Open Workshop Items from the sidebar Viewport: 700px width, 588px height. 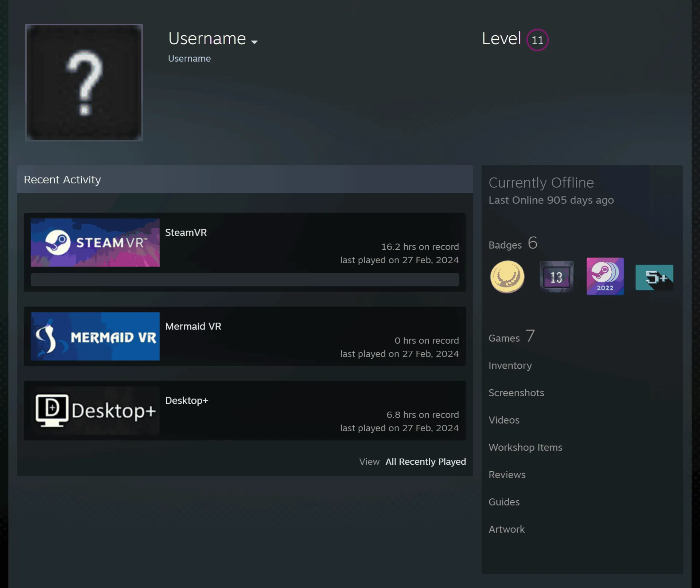point(525,448)
